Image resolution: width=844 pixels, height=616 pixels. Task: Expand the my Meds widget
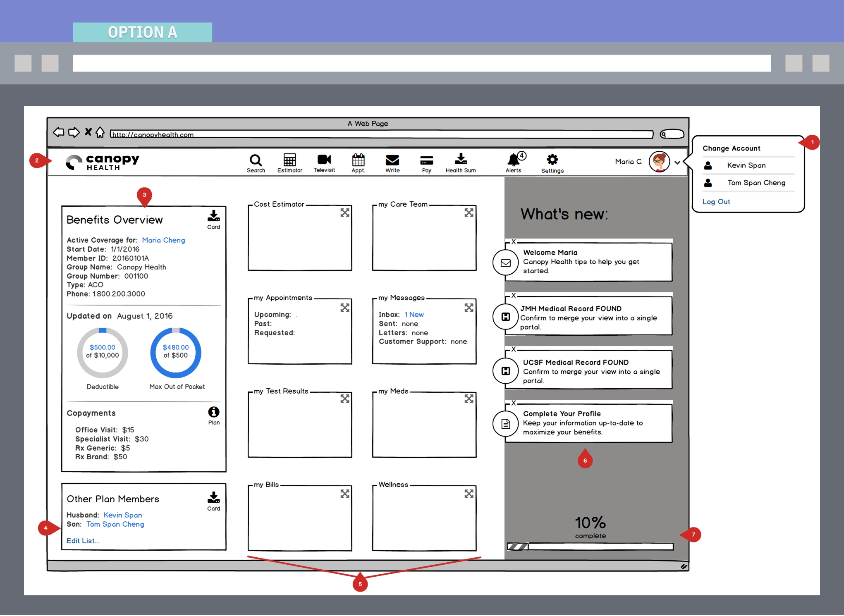point(469,399)
